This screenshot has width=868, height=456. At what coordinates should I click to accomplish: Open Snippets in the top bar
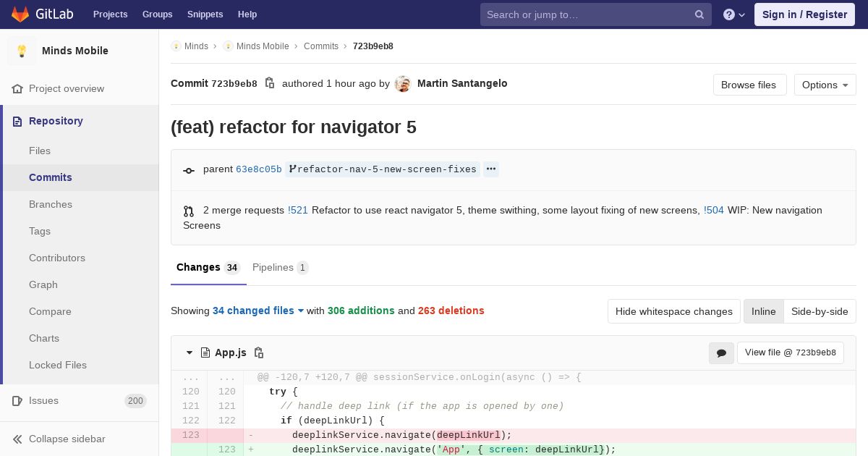point(205,14)
